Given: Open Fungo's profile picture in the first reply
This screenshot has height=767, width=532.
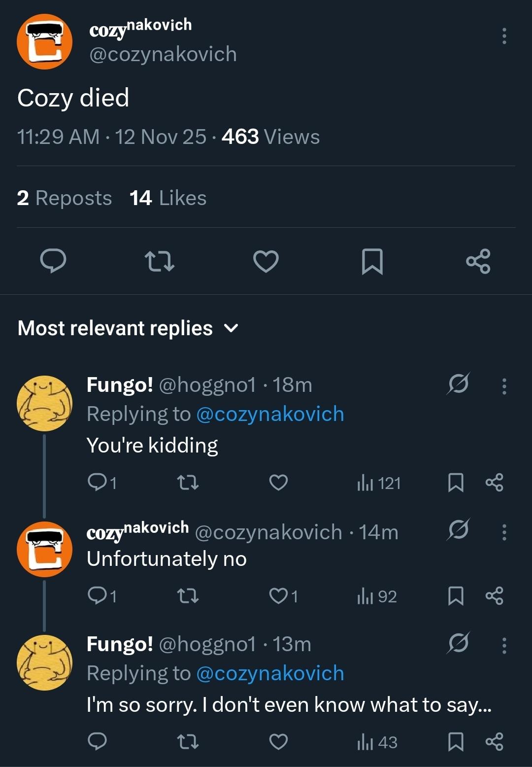Looking at the screenshot, I should 45,404.
